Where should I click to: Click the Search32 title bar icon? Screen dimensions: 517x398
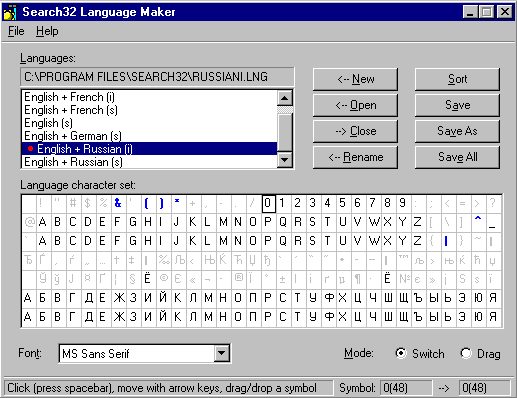click(x=10, y=12)
